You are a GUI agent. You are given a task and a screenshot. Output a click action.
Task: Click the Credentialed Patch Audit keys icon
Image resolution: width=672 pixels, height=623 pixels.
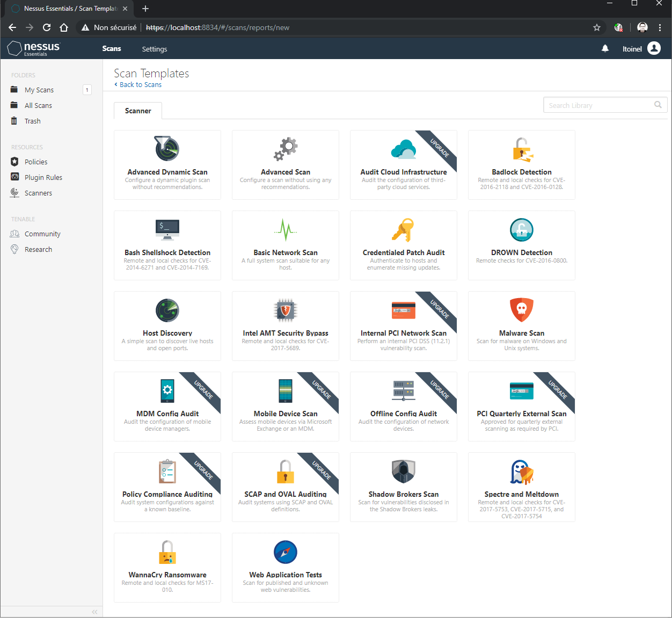coord(403,230)
